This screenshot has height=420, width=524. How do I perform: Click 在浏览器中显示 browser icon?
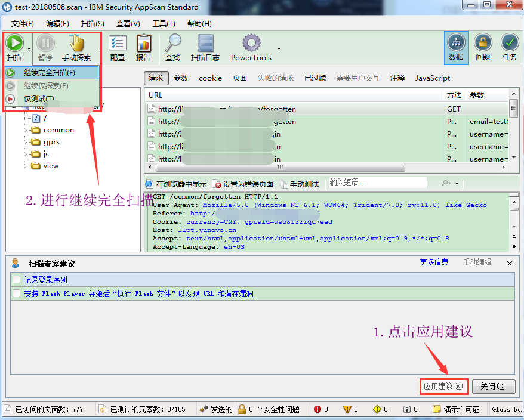click(x=149, y=184)
